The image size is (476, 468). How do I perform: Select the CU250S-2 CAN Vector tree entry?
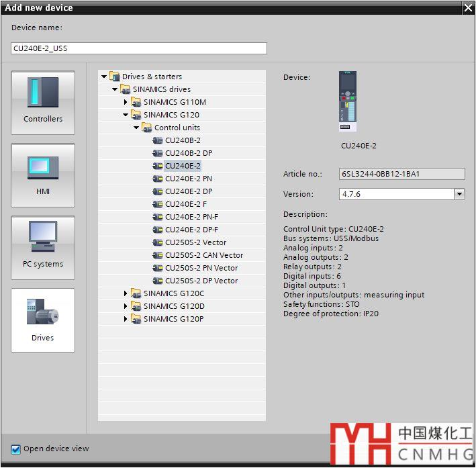tap(204, 255)
